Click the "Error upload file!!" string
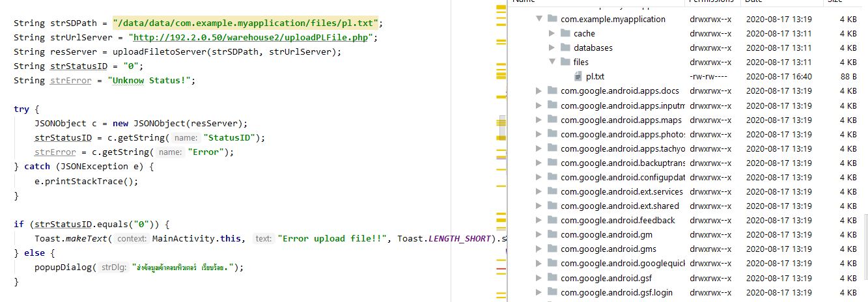Screen dimensions: 868x302 click(332, 238)
